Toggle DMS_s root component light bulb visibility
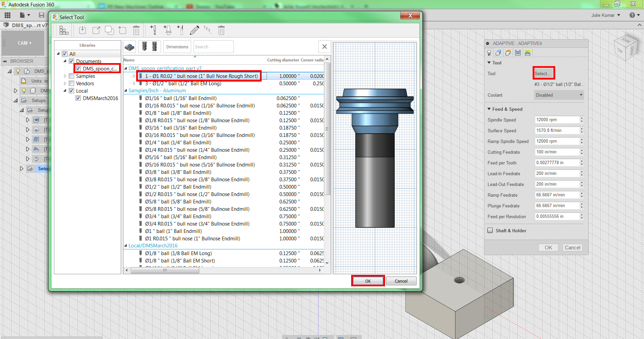 click(18, 71)
